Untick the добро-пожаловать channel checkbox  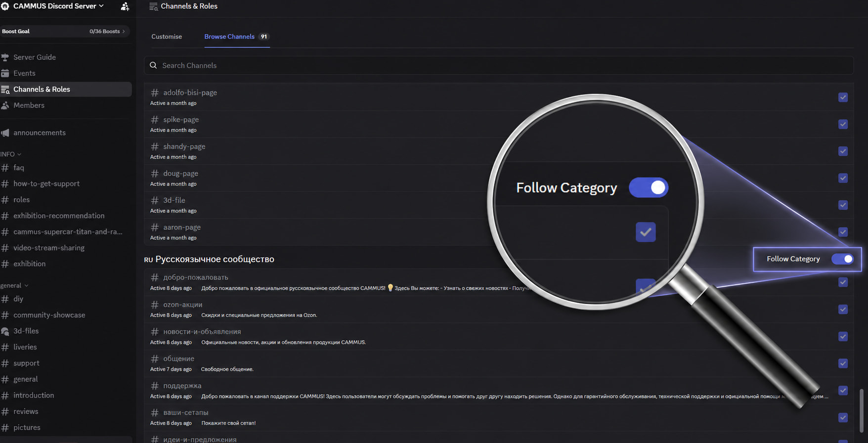pyautogui.click(x=843, y=282)
